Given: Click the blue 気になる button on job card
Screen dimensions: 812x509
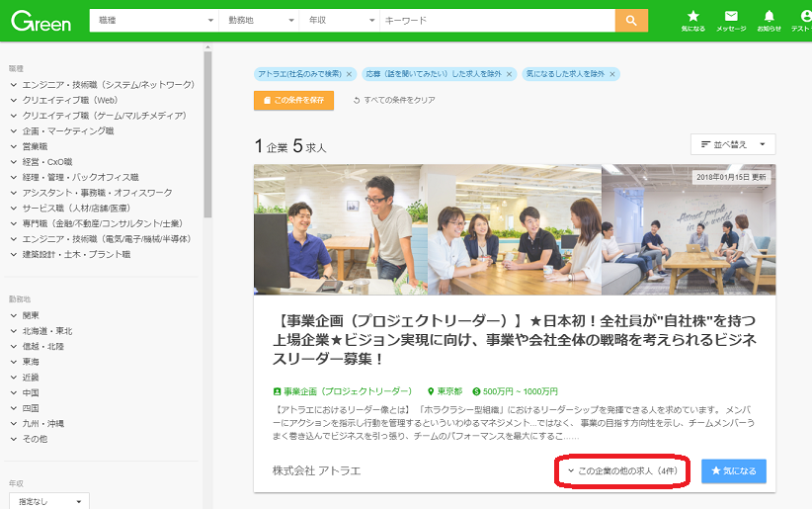Looking at the screenshot, I should coord(734,470).
